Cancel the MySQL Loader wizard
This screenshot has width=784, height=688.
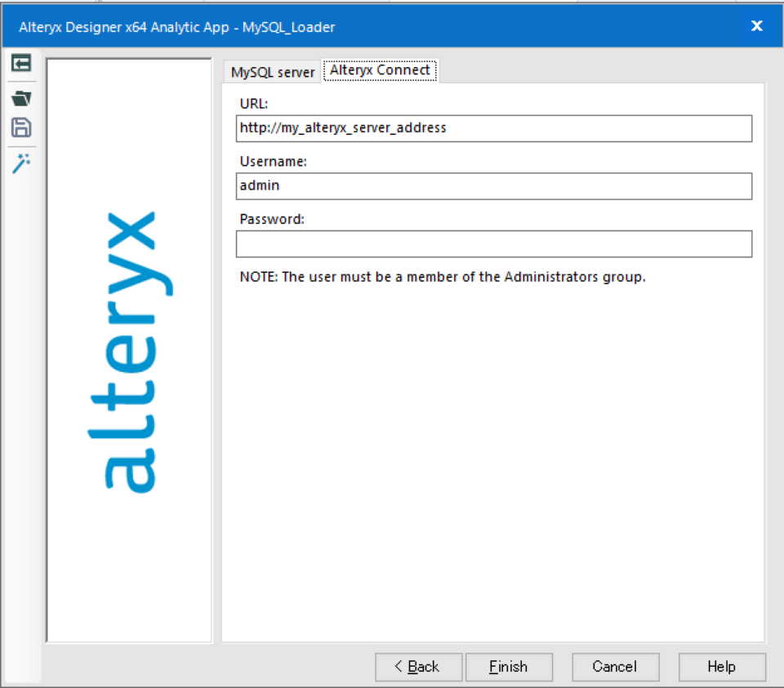pyautogui.click(x=616, y=667)
